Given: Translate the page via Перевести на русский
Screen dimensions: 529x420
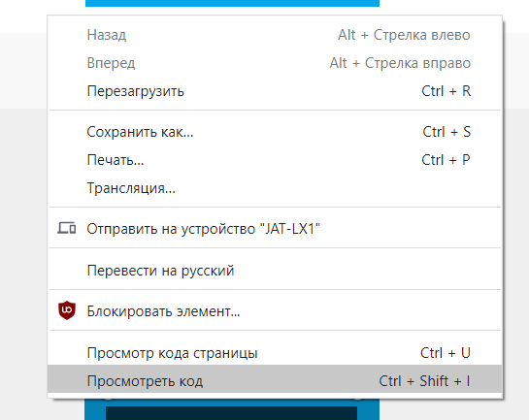Looking at the screenshot, I should [x=275, y=271].
